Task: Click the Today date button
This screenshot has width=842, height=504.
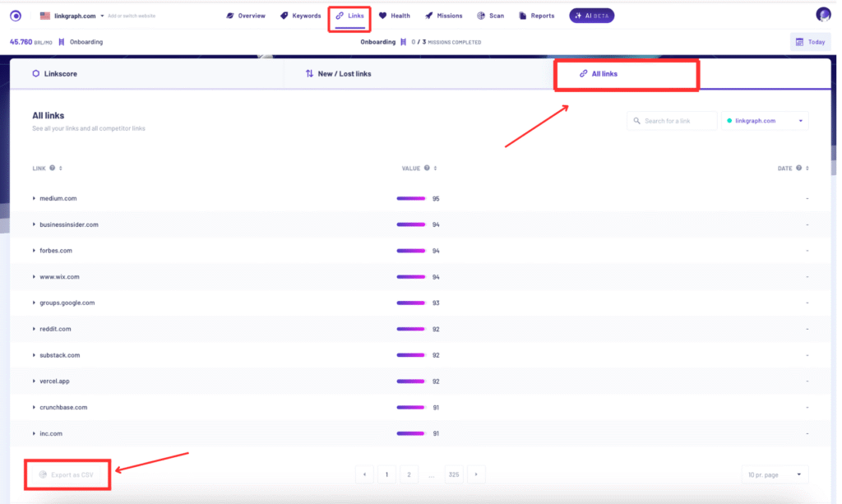Action: [x=810, y=42]
